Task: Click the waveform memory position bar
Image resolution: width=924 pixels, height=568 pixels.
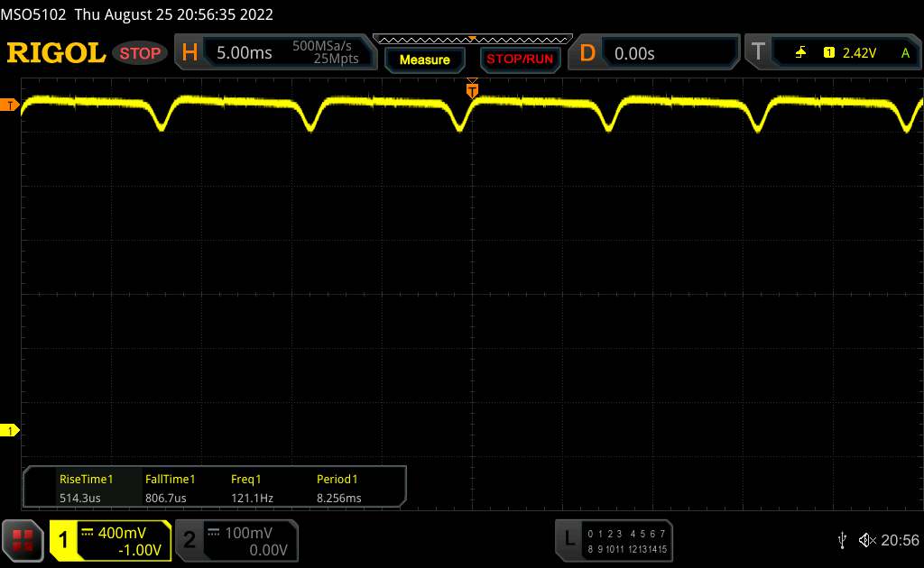Action: 473,40
